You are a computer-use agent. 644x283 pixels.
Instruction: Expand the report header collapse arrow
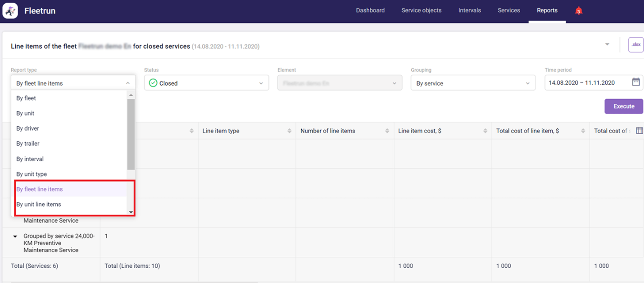point(607,45)
